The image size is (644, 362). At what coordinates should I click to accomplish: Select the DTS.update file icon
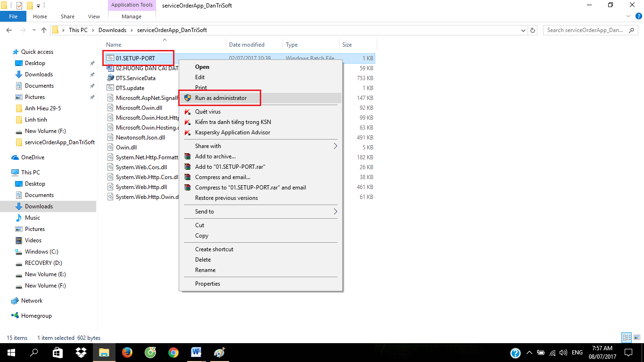[110, 88]
